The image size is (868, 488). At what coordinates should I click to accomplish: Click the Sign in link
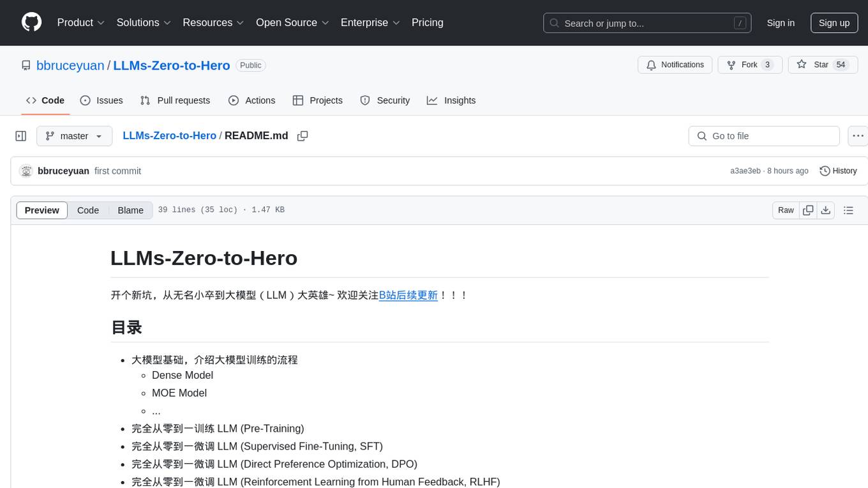point(781,23)
